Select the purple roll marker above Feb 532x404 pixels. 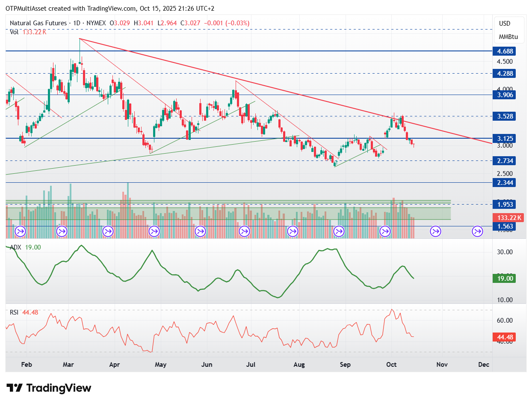21,232
